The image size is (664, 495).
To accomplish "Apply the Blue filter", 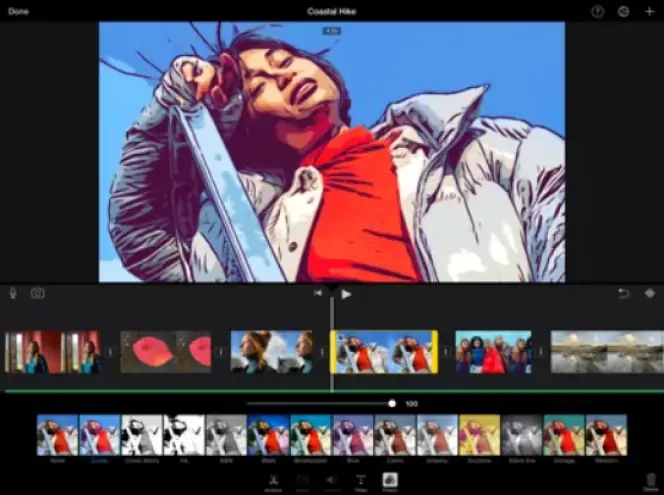I will coord(353,435).
